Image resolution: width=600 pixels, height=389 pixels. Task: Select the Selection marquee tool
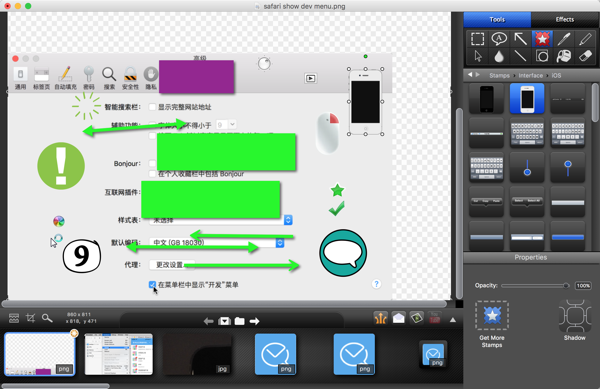tap(477, 39)
